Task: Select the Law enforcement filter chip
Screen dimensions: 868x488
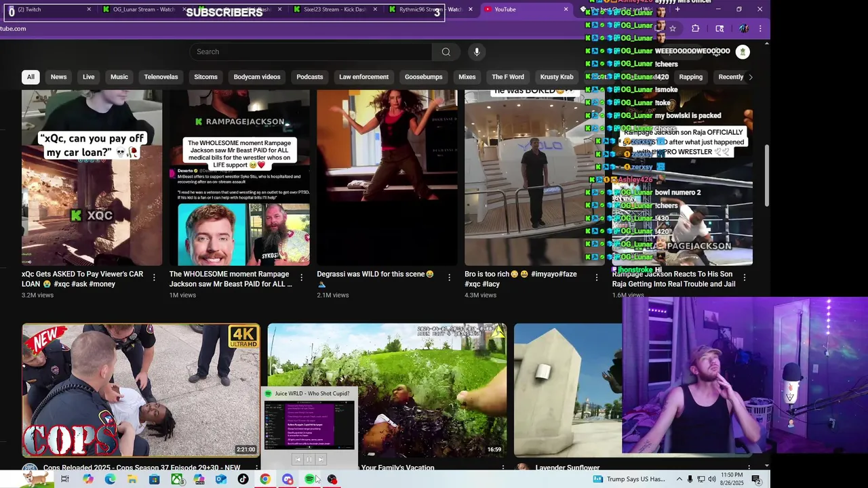Action: 363,77
